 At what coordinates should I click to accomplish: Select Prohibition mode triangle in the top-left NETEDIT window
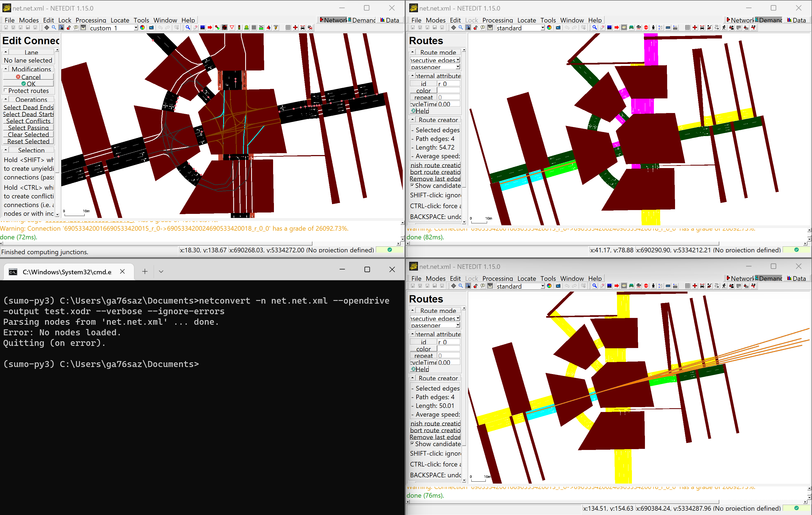pos(232,28)
